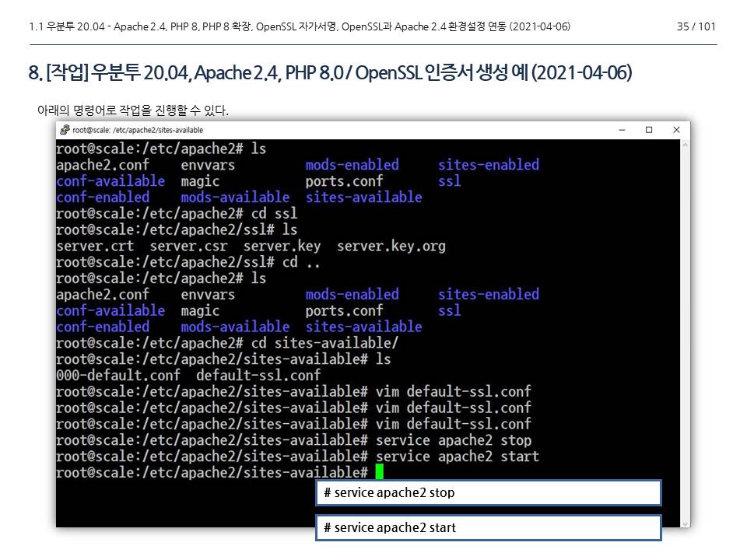The height and width of the screenshot is (560, 747).
Task: Click the 'cd sites-available/' command line
Action: 226,343
